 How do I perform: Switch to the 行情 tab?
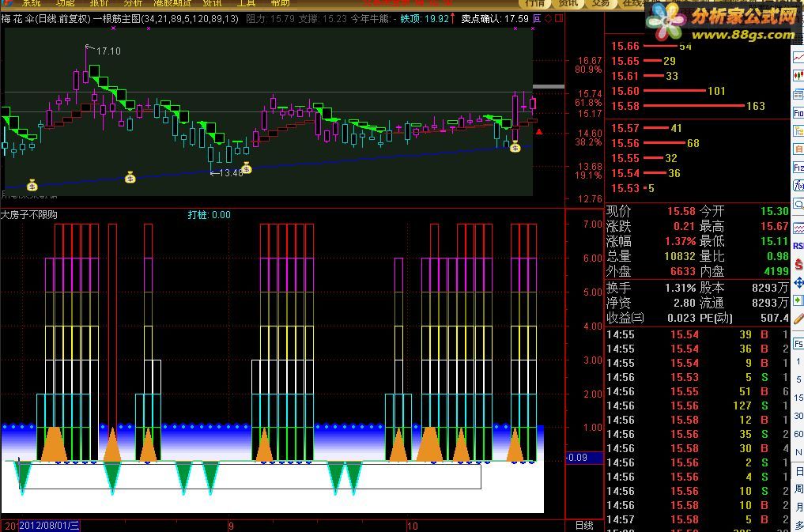click(x=534, y=4)
